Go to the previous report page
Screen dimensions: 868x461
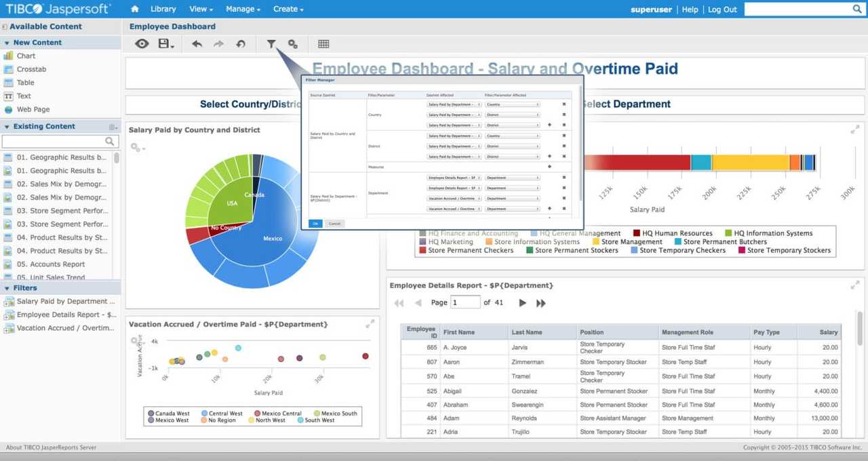418,303
